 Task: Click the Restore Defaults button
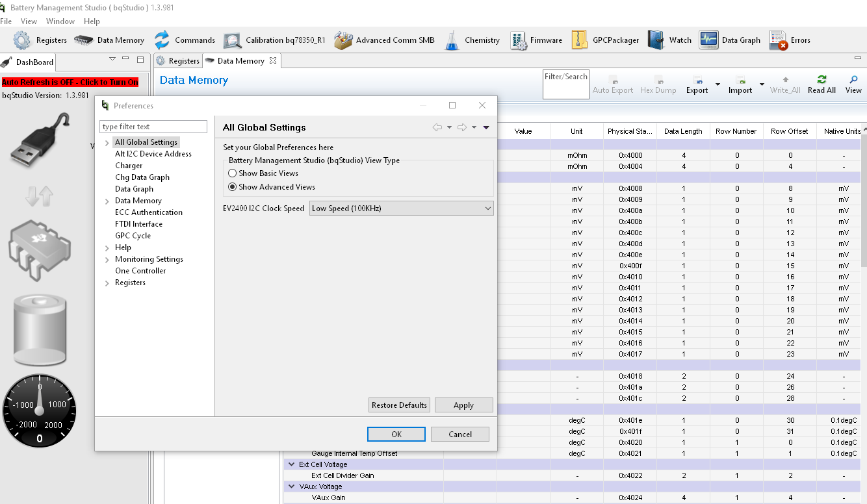[399, 405]
